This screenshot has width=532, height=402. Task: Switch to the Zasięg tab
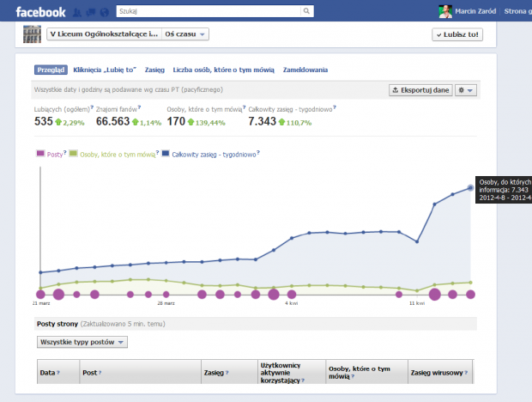point(154,70)
